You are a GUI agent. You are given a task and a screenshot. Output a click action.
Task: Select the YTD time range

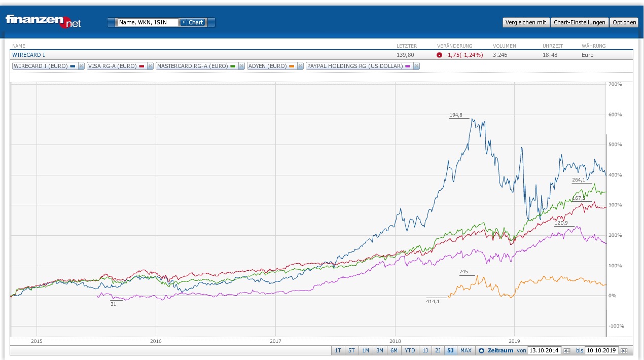click(409, 350)
